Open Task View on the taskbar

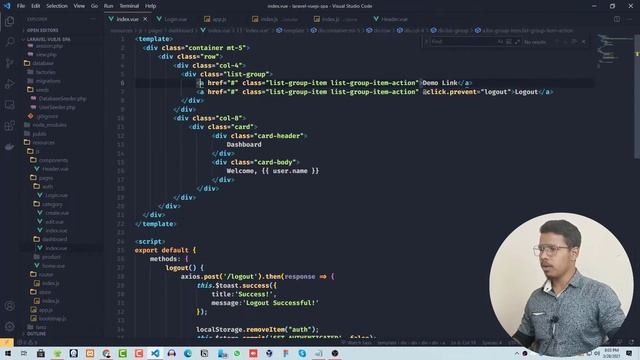click(x=24, y=353)
